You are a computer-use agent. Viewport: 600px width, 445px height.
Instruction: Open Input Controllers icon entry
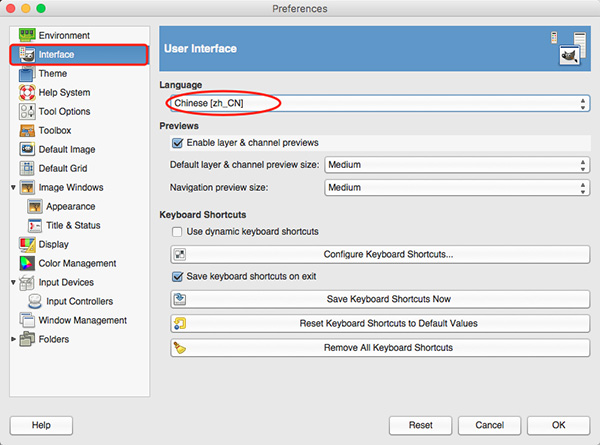[34, 301]
